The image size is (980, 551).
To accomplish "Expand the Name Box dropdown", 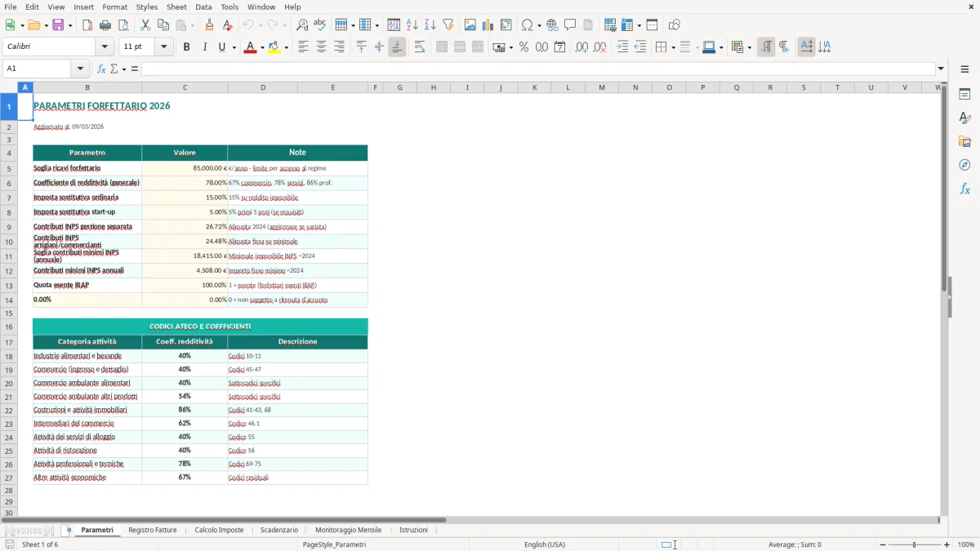I will (x=81, y=69).
